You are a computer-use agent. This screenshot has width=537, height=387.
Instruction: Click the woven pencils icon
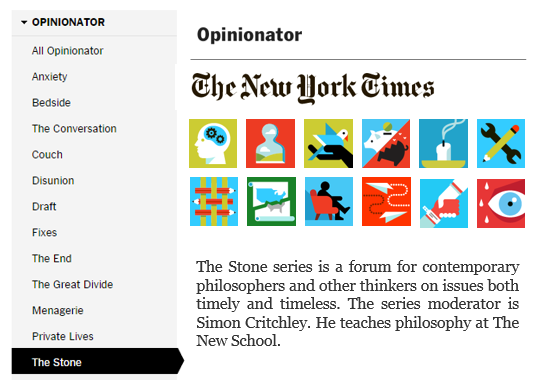click(214, 201)
